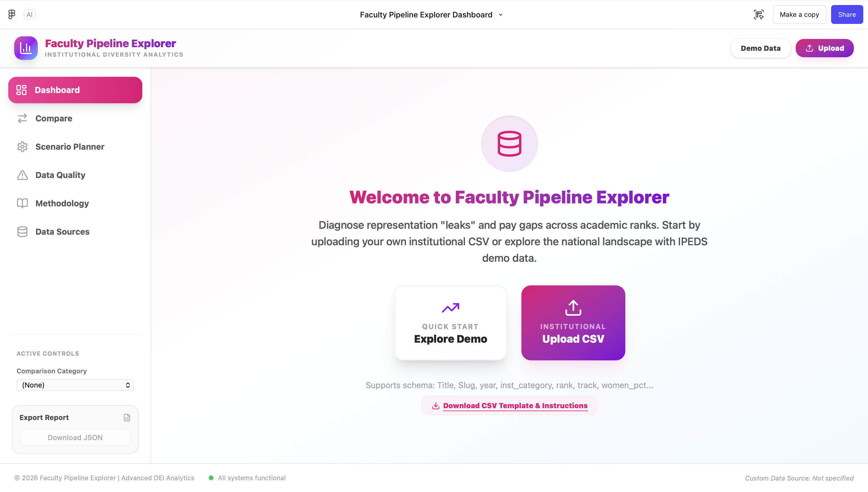Click the Figma logo icon
The width and height of the screenshot is (868, 492).
[12, 14]
